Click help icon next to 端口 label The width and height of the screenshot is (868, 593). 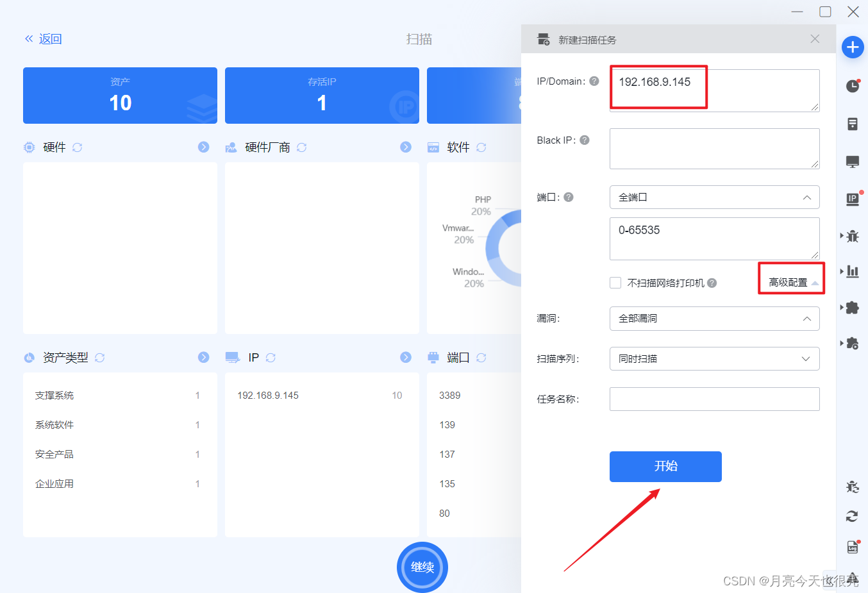click(569, 197)
